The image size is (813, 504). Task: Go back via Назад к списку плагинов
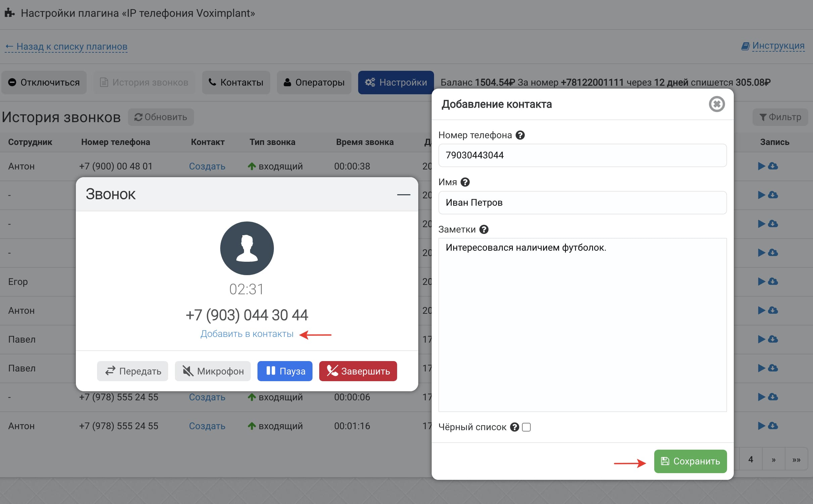point(66,47)
